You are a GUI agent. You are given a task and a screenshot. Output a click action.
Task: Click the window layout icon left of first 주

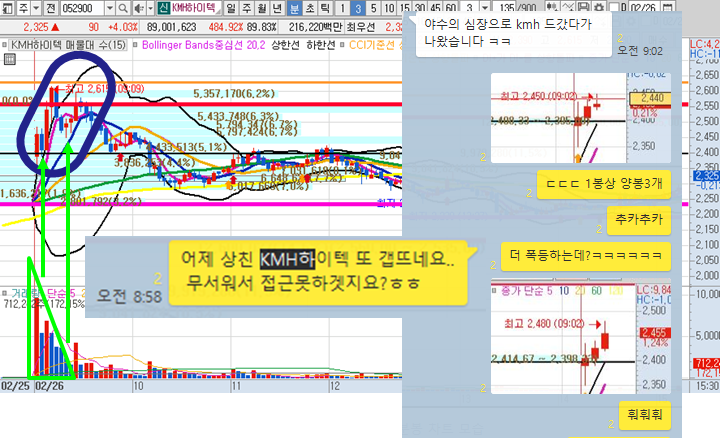pos(7,8)
